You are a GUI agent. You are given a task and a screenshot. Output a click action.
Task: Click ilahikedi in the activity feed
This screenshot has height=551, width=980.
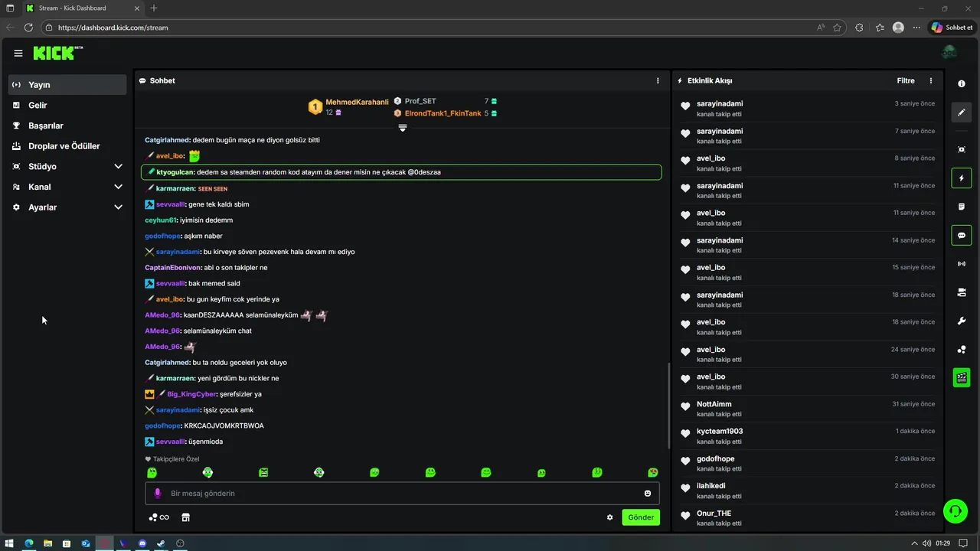(x=711, y=486)
